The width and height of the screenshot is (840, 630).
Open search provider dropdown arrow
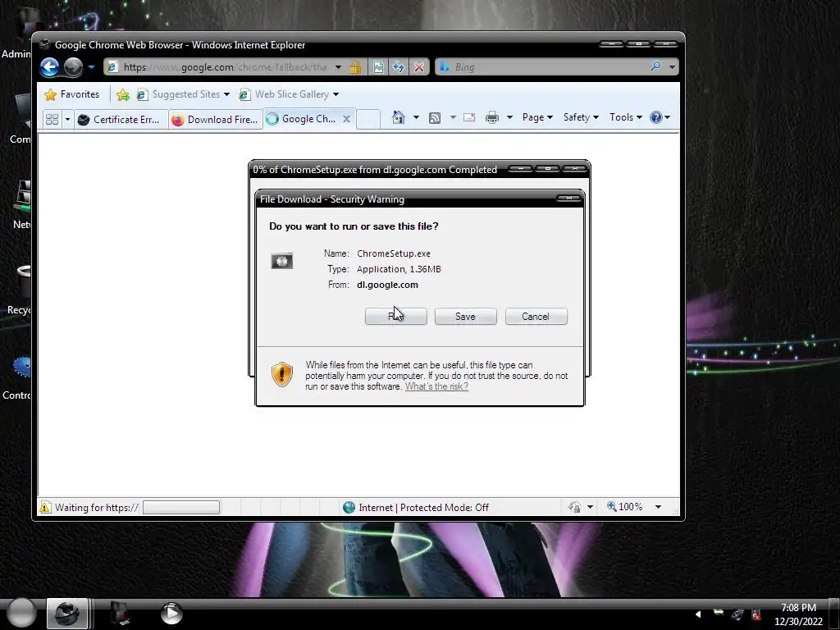672,67
